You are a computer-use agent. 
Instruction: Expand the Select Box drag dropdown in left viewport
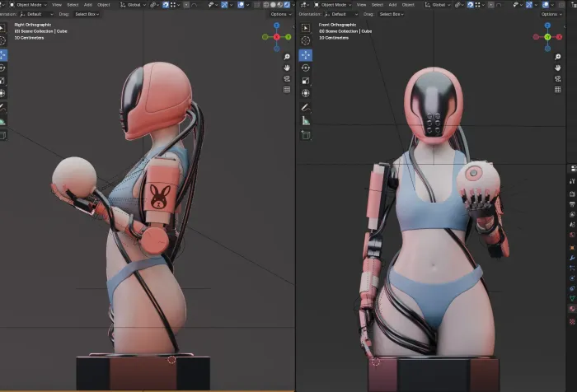coord(86,14)
